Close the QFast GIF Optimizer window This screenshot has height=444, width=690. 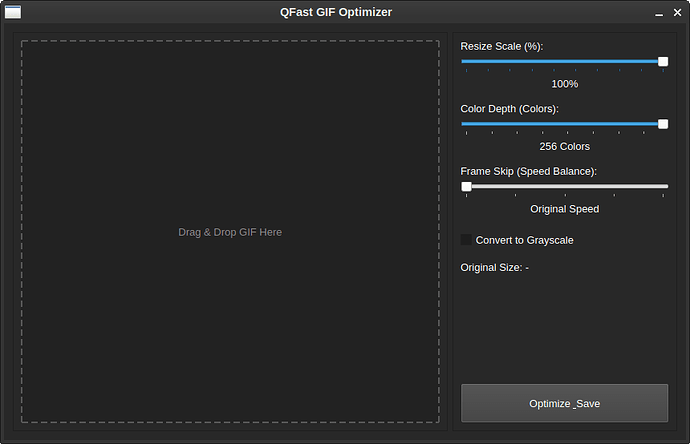(x=676, y=13)
